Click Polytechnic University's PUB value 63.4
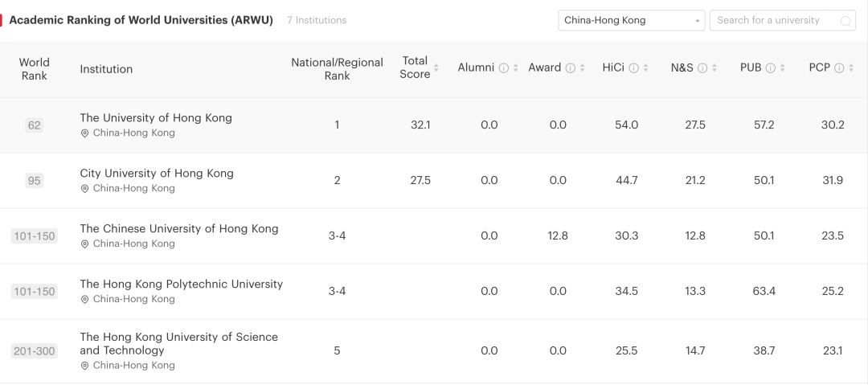The image size is (868, 385). tap(764, 292)
